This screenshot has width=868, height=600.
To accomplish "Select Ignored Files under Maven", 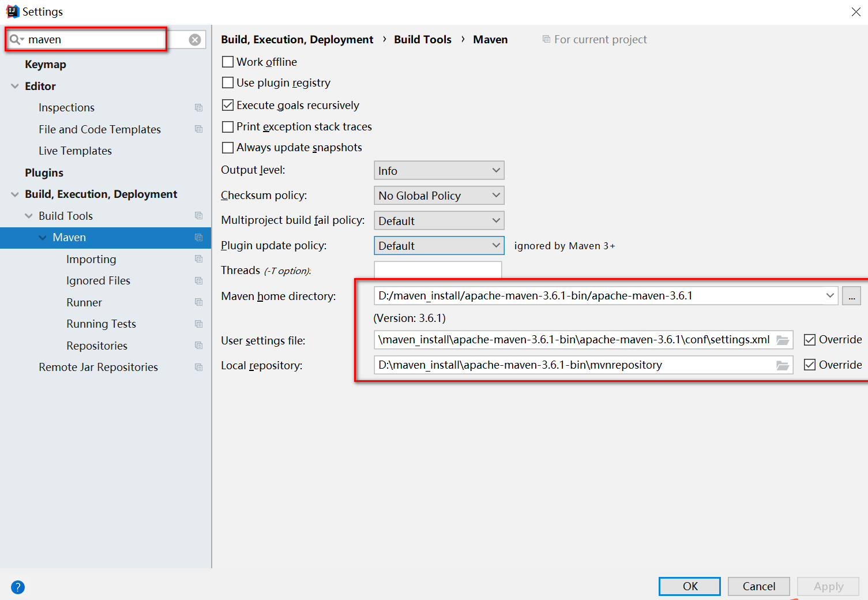I will coord(98,281).
